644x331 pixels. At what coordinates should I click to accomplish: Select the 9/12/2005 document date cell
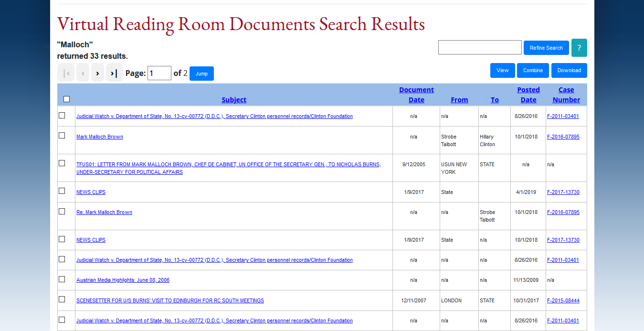click(416, 168)
